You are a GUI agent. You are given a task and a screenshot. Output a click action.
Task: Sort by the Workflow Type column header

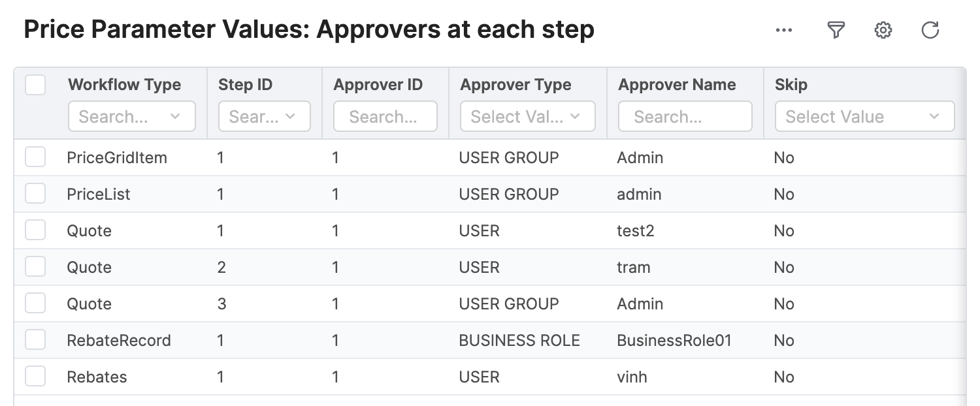124,85
